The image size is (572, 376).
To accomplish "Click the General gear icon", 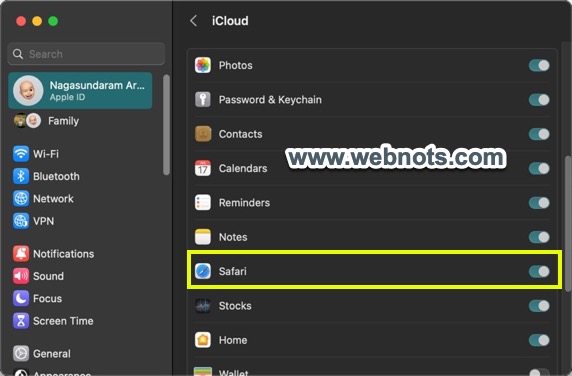I will click(x=21, y=354).
